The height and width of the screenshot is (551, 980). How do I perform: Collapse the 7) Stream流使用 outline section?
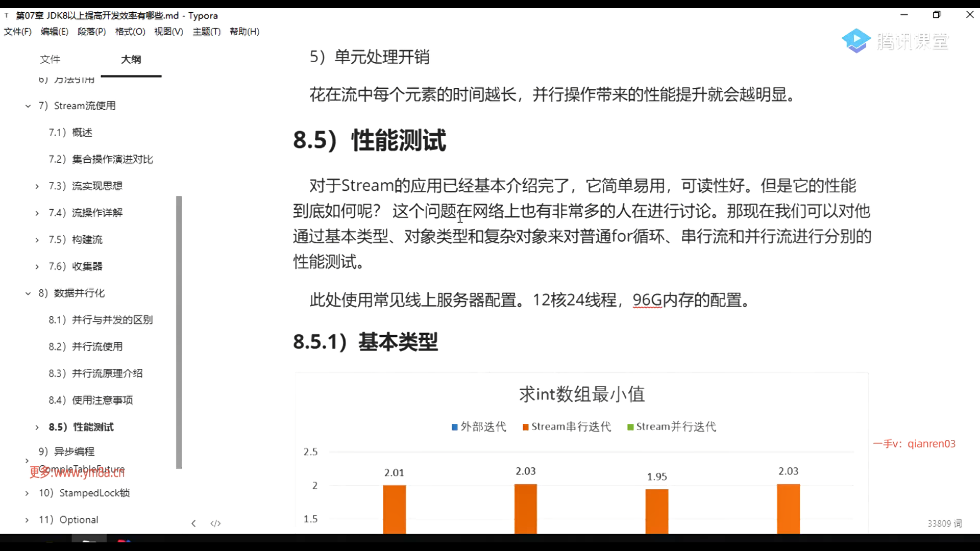coord(28,106)
